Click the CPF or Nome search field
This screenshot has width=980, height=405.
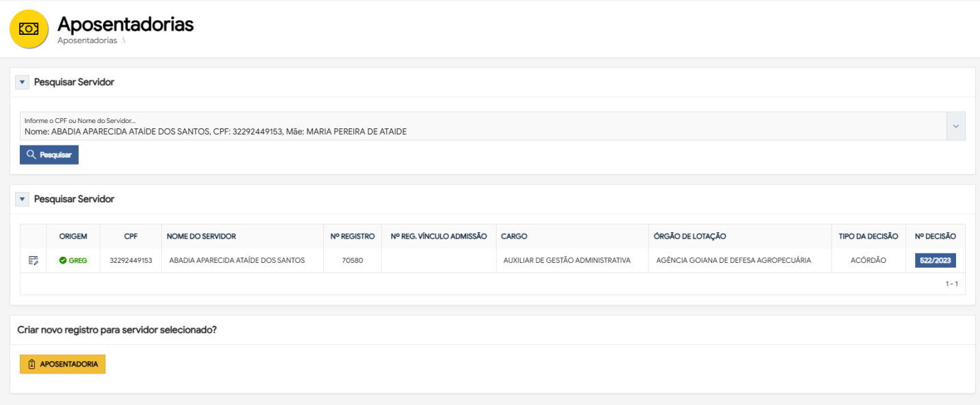pyautogui.click(x=478, y=127)
